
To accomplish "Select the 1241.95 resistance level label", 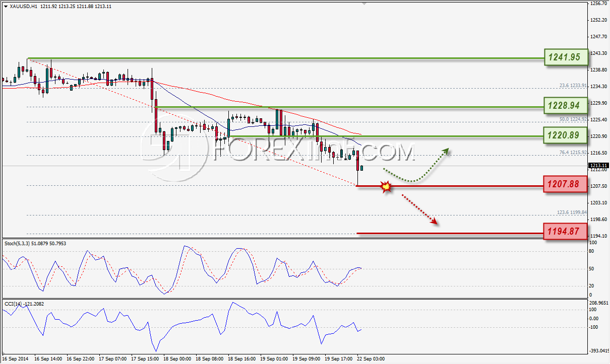I will 566,58.
